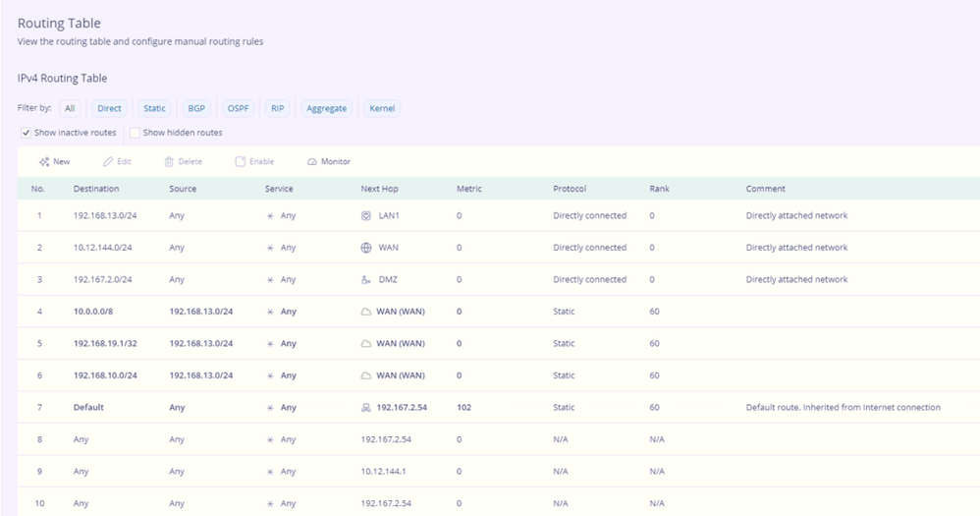Click the DMZ icon in row 3
This screenshot has width=980, height=516.
click(x=366, y=279)
